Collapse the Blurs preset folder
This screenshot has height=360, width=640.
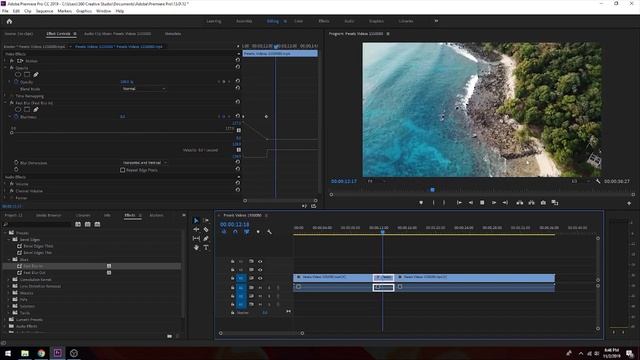pyautogui.click(x=9, y=259)
